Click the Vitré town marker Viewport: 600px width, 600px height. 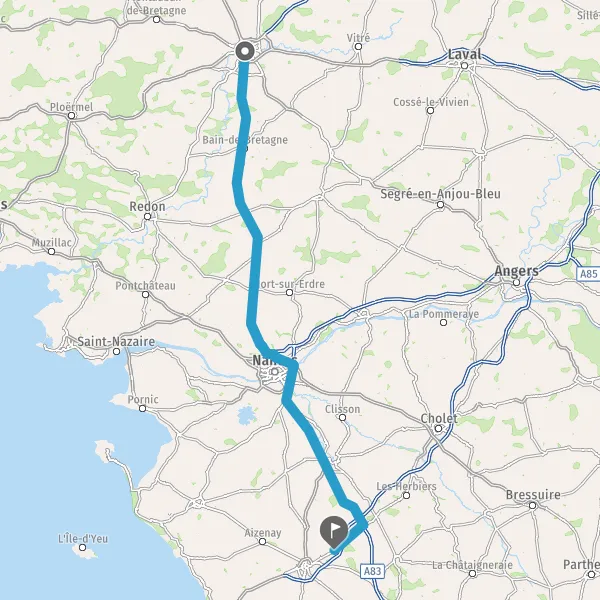(359, 47)
